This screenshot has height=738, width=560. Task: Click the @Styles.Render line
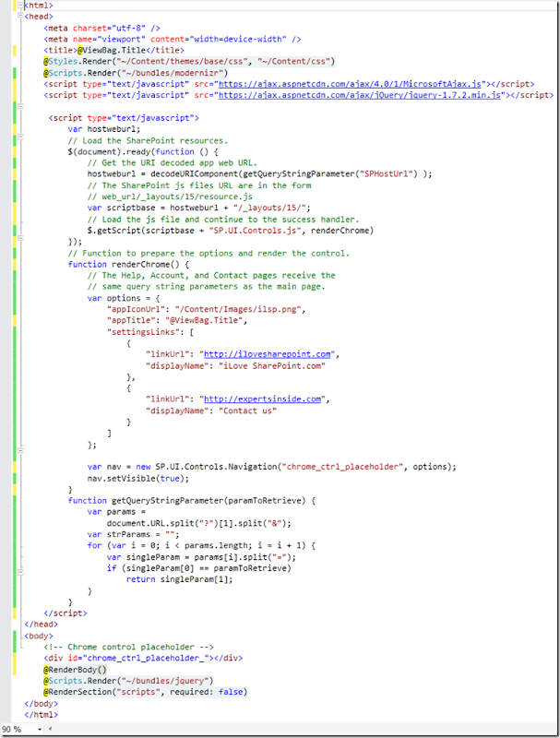189,62
